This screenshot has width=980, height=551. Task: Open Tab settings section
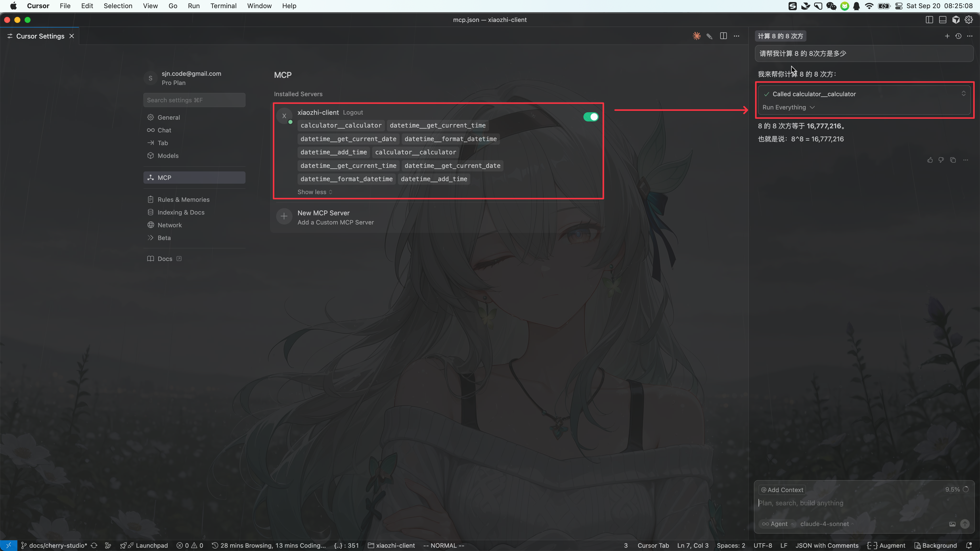194,143
